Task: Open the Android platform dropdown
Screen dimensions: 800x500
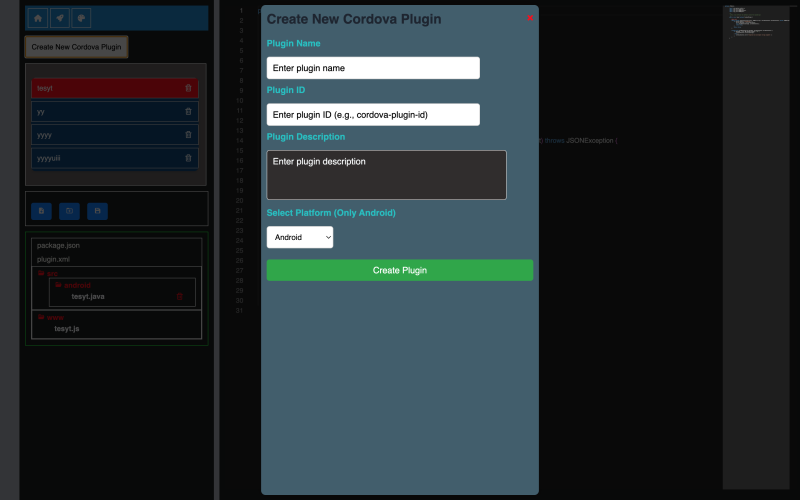Action: point(300,237)
